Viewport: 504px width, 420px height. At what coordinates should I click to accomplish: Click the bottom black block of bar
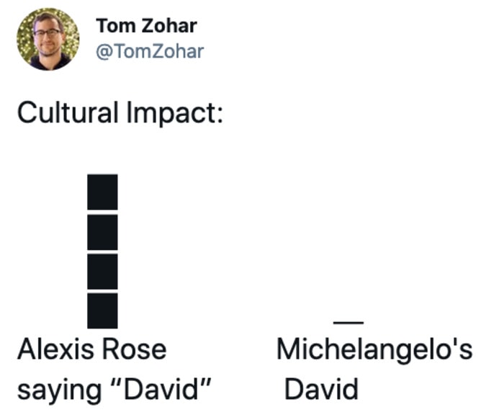102,310
